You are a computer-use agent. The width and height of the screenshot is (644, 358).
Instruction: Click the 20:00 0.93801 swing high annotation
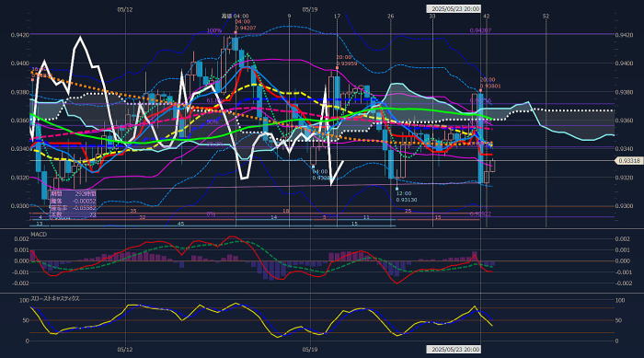[490, 83]
